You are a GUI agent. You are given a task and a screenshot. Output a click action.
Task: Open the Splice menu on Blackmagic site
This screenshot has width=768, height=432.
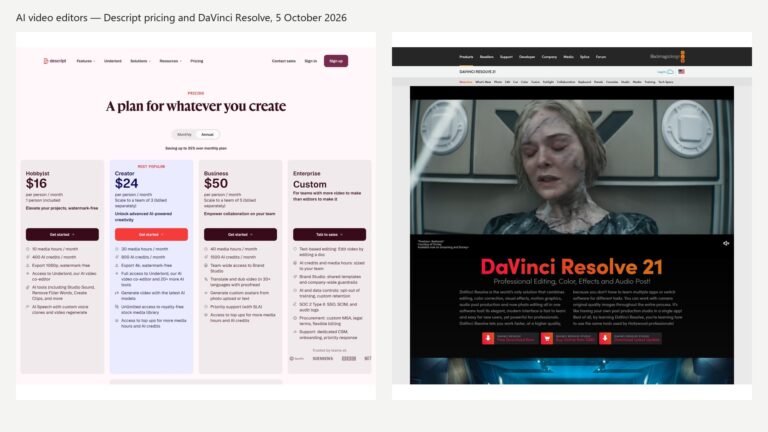coord(585,57)
